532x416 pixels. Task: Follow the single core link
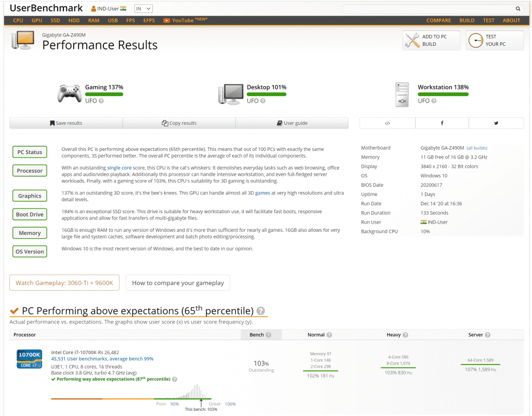click(119, 168)
